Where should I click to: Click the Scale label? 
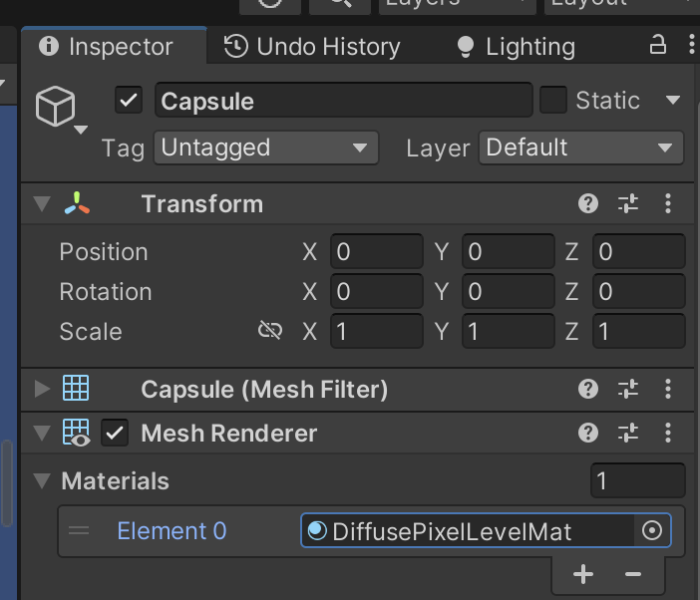[91, 332]
